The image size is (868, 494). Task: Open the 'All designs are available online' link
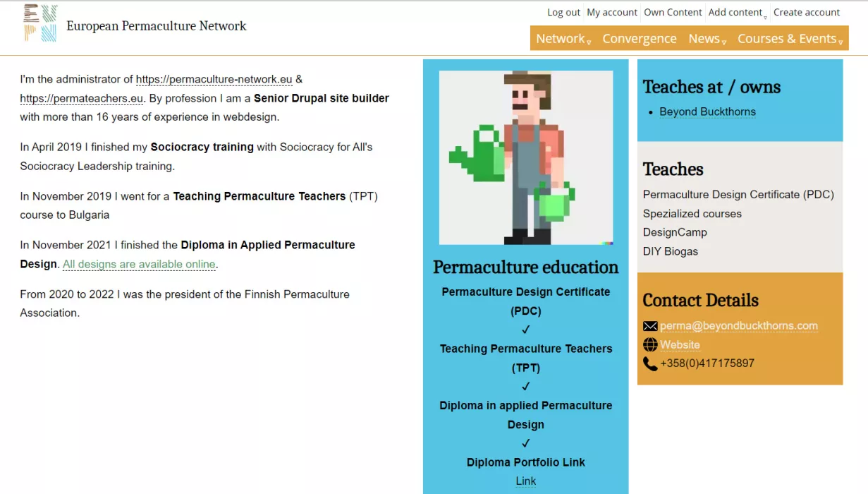click(x=139, y=264)
